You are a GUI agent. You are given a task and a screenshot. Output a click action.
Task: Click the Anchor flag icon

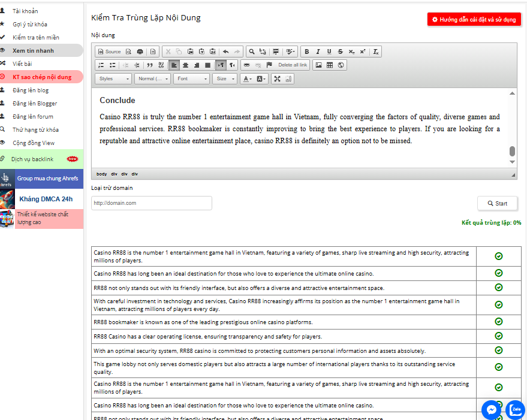click(269, 65)
